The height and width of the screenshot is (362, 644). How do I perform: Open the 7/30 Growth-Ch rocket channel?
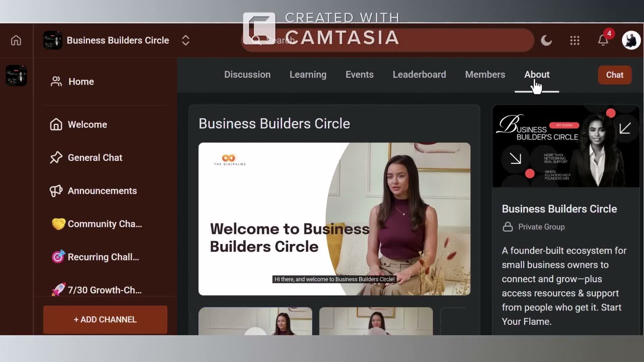click(x=104, y=290)
